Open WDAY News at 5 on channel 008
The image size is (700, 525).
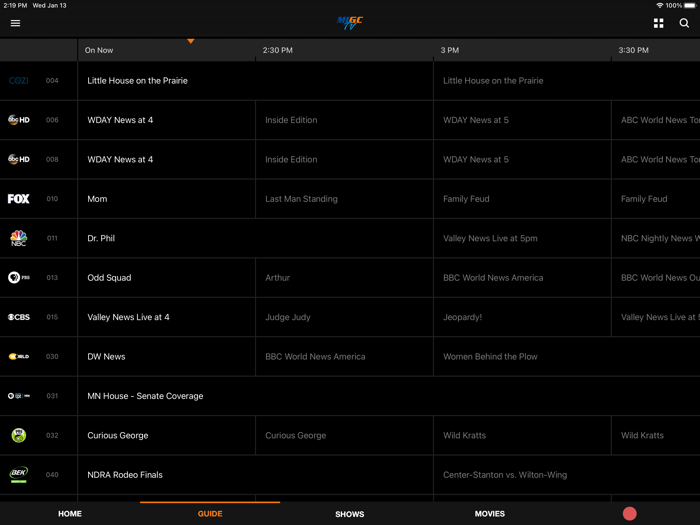tap(522, 159)
